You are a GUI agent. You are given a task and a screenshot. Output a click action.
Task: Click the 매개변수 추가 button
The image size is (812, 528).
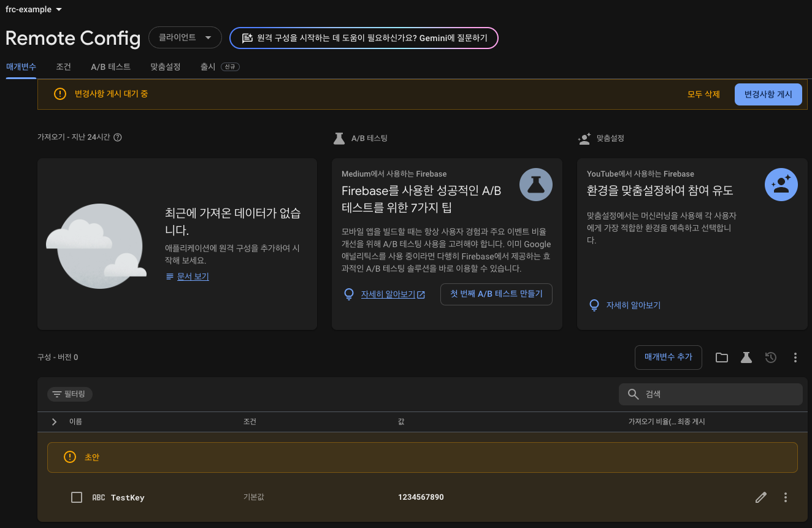point(668,357)
